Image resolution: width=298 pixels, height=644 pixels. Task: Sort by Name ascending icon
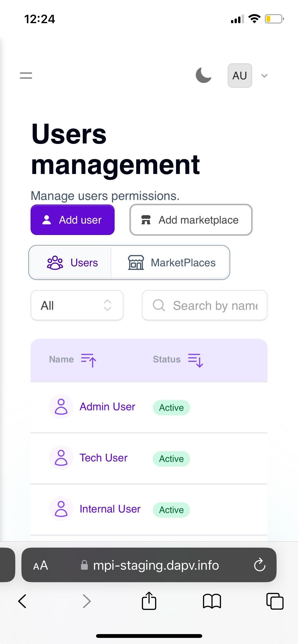[x=89, y=360]
